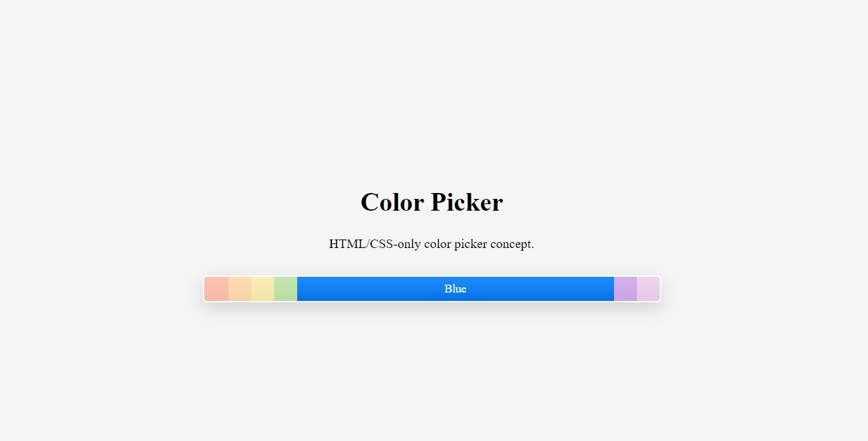Viewport: 868px width, 441px height.
Task: Click the white "Blue" label text
Action: click(x=455, y=289)
